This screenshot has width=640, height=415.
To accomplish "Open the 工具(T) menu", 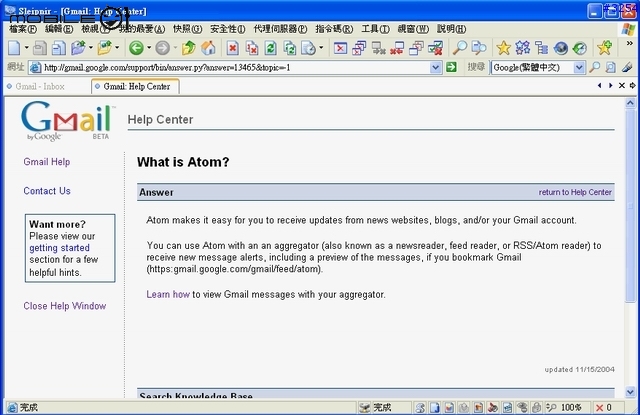I will (x=375, y=29).
